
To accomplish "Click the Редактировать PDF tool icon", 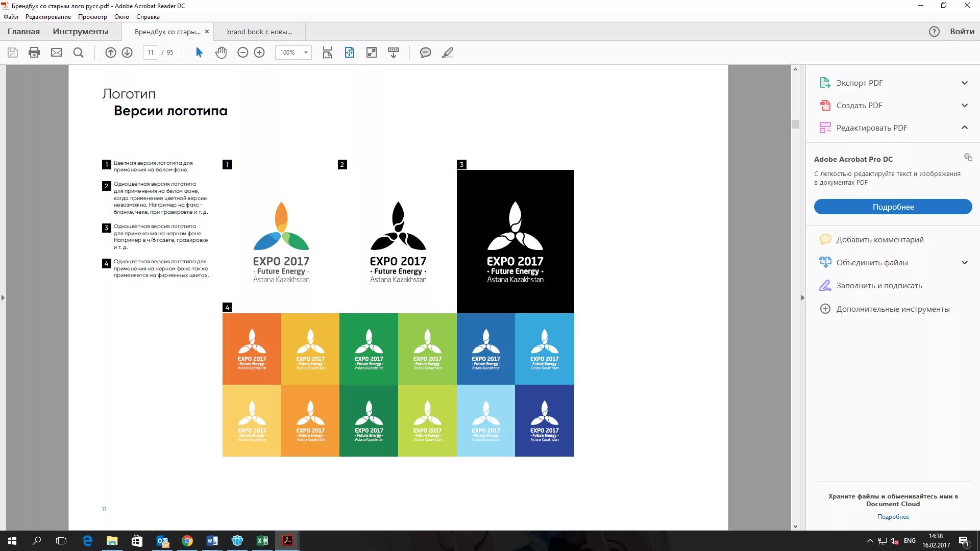I will point(825,128).
